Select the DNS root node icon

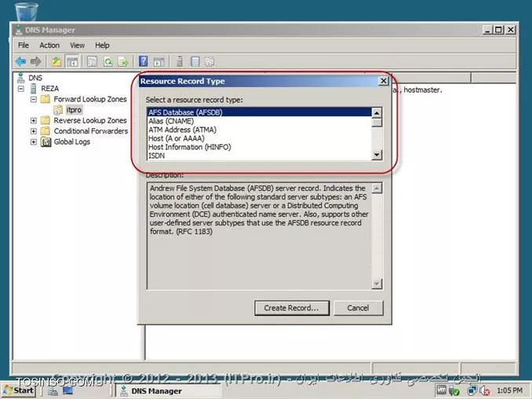20,78
